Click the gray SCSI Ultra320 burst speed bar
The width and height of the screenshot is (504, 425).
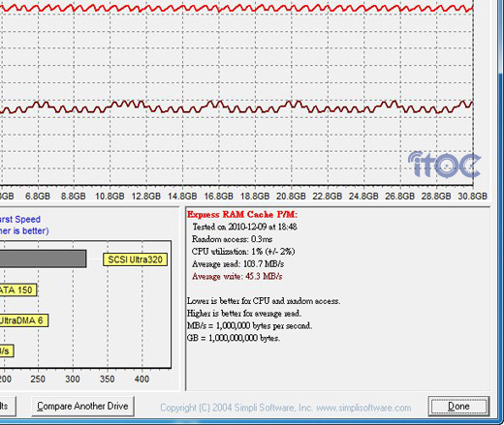pos(43,258)
